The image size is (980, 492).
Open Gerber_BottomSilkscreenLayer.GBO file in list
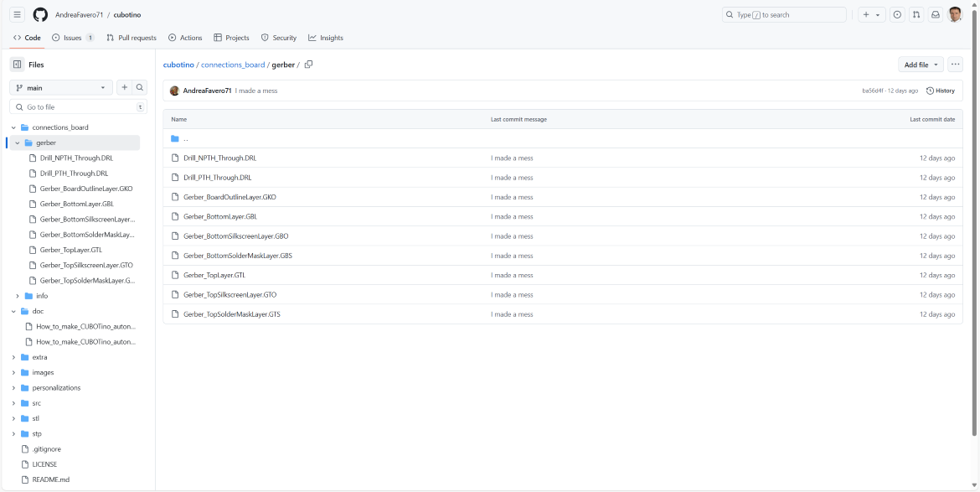pos(236,236)
